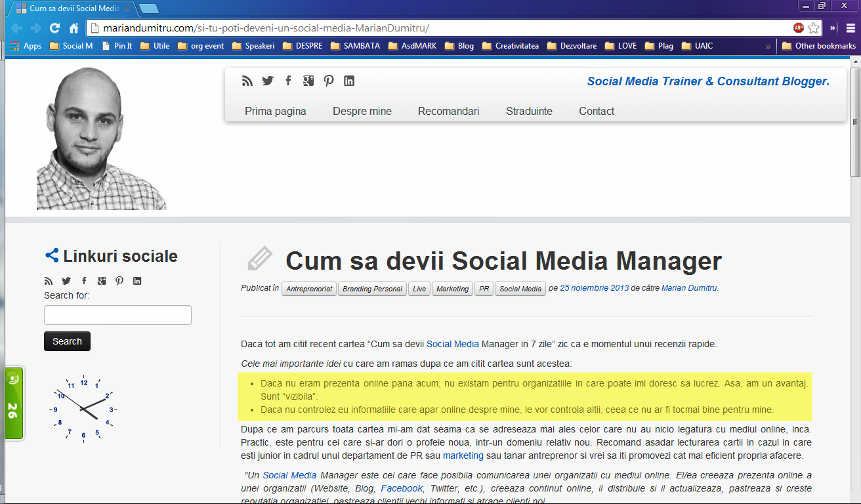The width and height of the screenshot is (861, 504).
Task: Follow the Marian Dumitru author link
Action: pos(689,288)
